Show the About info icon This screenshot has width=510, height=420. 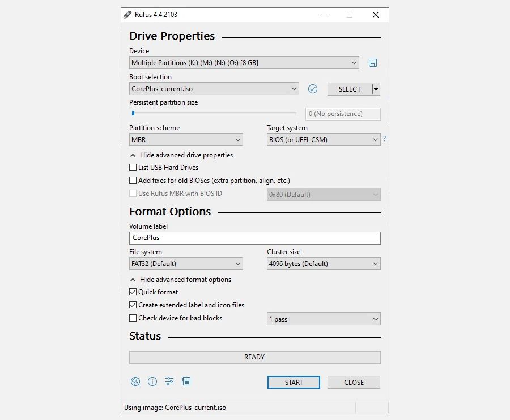tap(152, 382)
